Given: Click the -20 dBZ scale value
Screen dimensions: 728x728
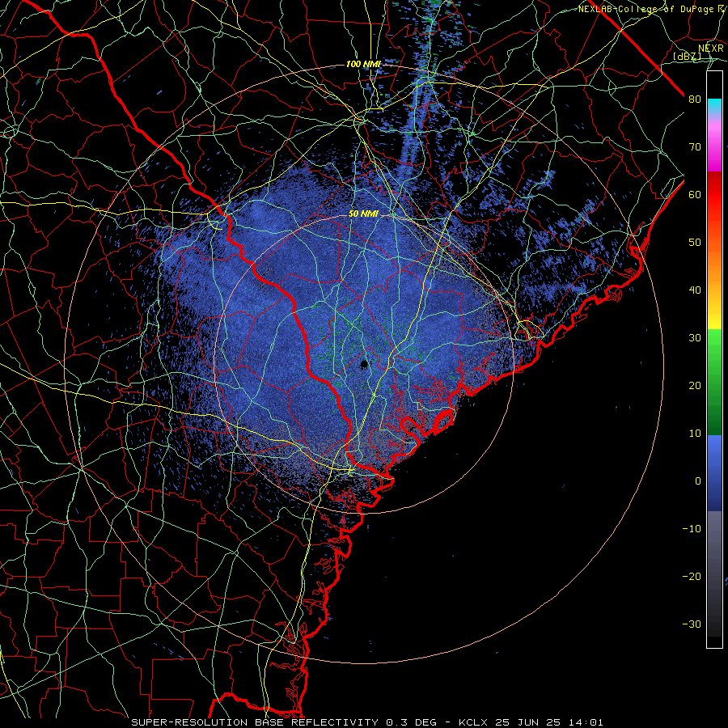Looking at the screenshot, I should pyautogui.click(x=692, y=576).
